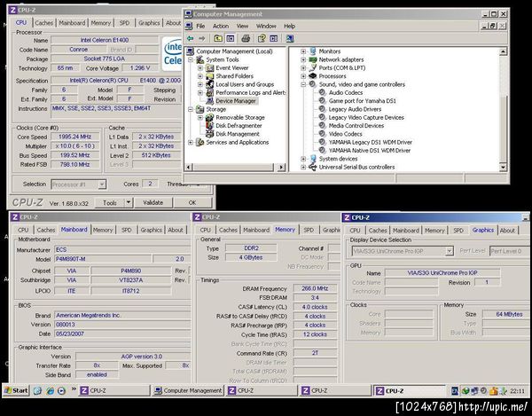Select Legacy Audio Drivers entry
Image resolution: width=532 pixels, height=416 pixels.
[x=355, y=109]
